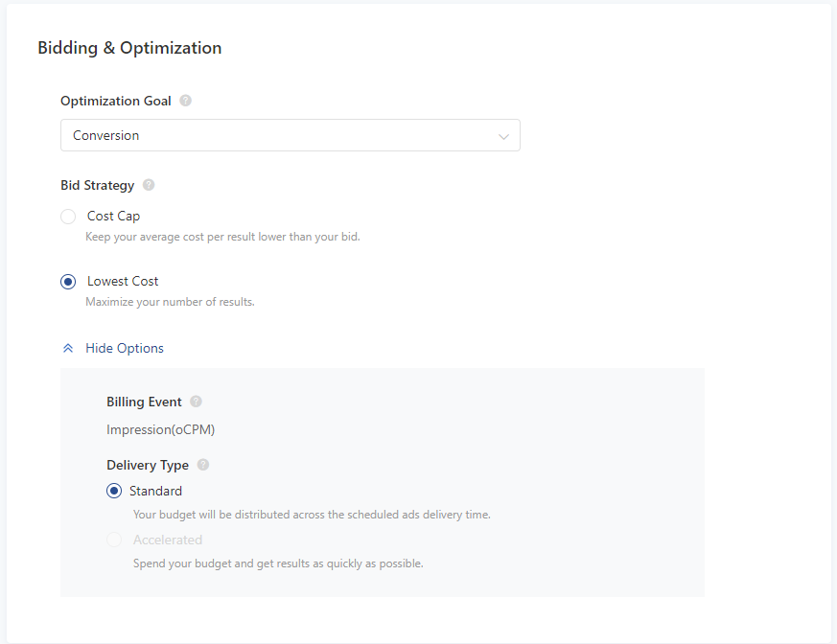Screen dimensions: 837x644
Task: Select the Accelerated delivery radio button circle
Action: [114, 540]
